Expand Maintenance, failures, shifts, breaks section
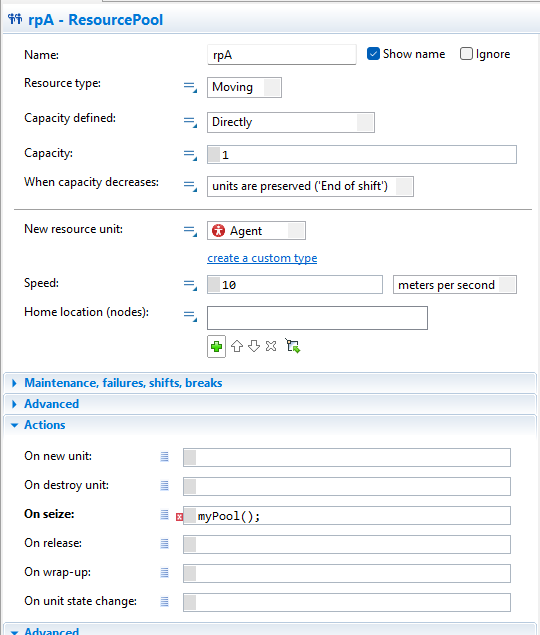The width and height of the screenshot is (540, 635). pos(123,383)
